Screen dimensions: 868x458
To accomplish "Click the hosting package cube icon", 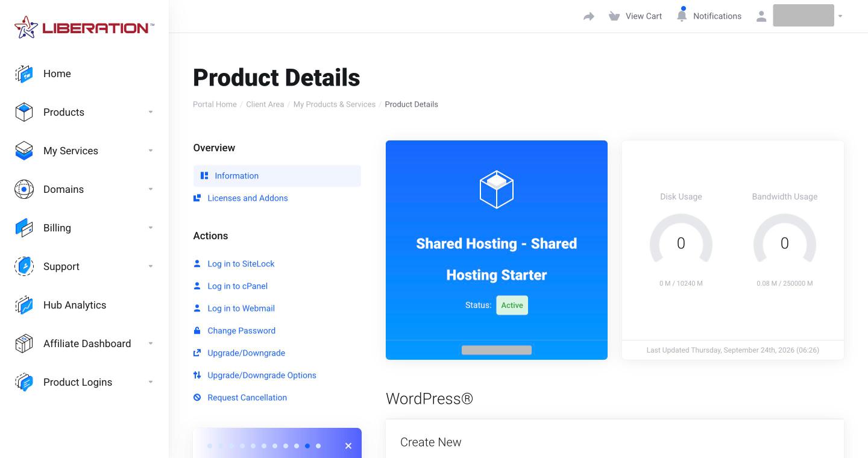I will pos(497,189).
